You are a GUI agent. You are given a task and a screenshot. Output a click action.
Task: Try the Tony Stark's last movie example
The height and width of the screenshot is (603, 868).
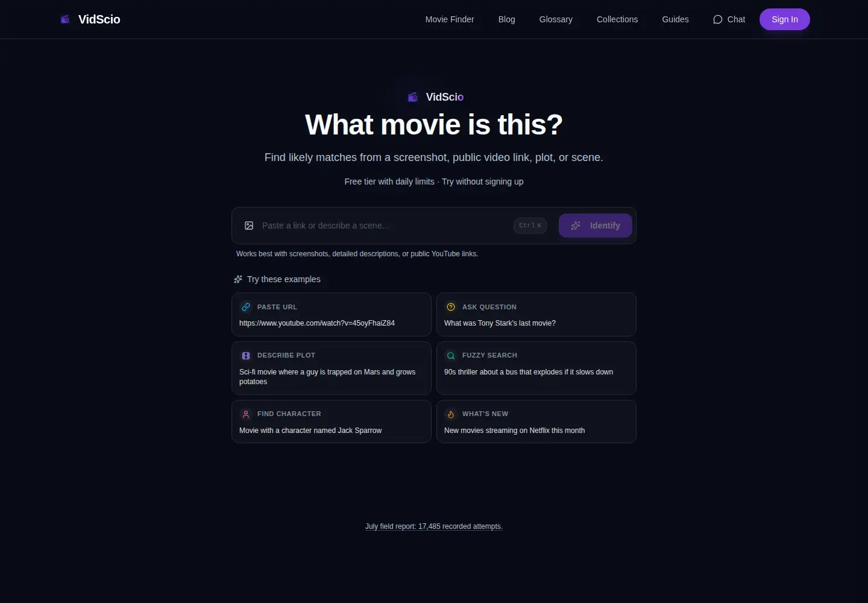[x=536, y=315]
